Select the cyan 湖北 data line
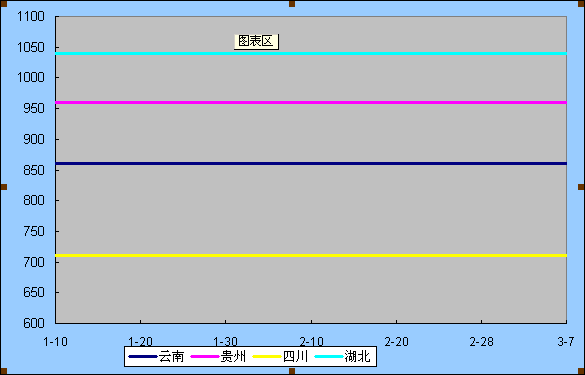This screenshot has height=375, width=585. tap(311, 54)
